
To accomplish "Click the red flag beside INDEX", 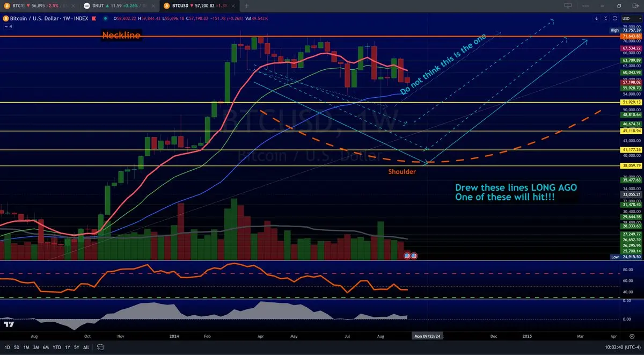I will click(x=95, y=18).
